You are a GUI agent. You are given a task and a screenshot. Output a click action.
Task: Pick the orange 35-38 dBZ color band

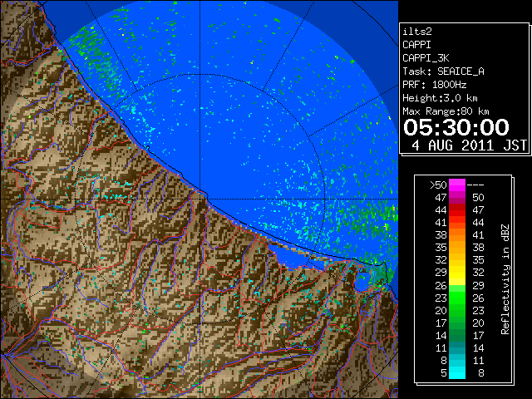457,248
